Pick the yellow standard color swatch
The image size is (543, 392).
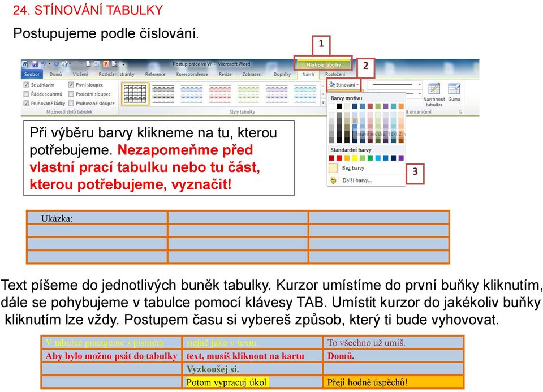[355, 158]
